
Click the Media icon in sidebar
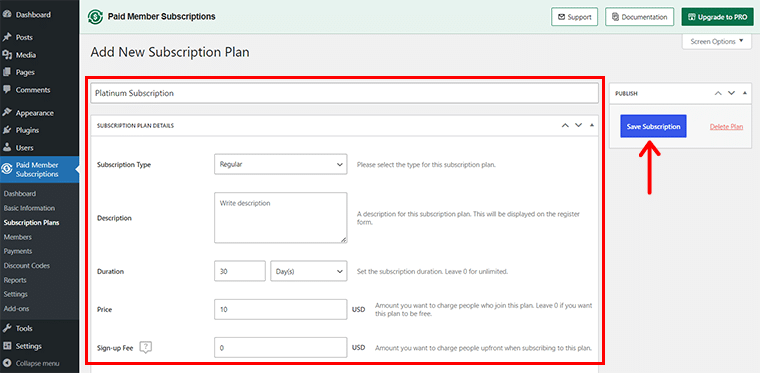pos(7,55)
